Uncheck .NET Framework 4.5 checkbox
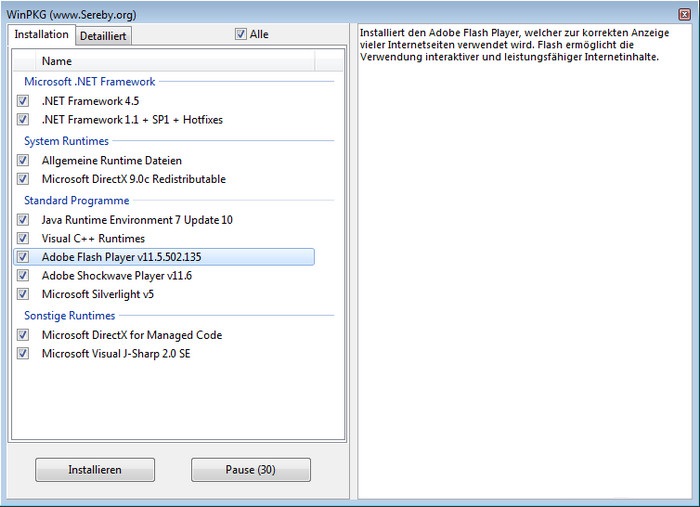This screenshot has width=700, height=507. [x=23, y=101]
